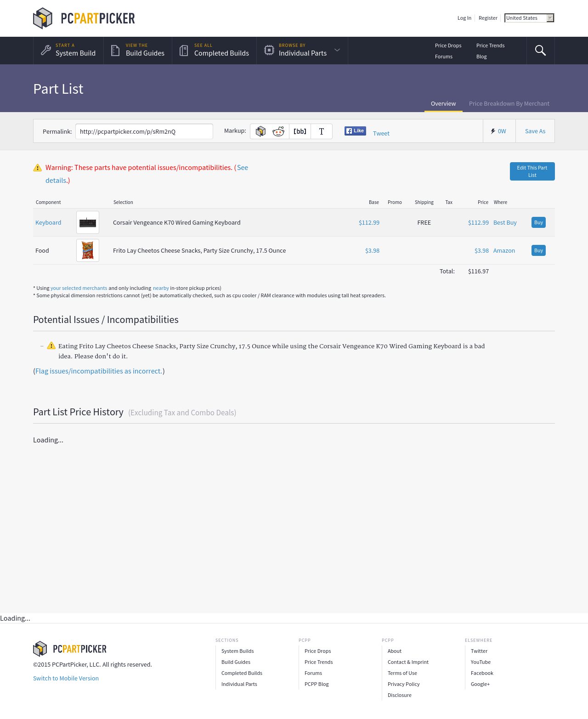Screen dimensions: 588x719
Task: Open footer Individual Parts link
Action: (x=239, y=684)
